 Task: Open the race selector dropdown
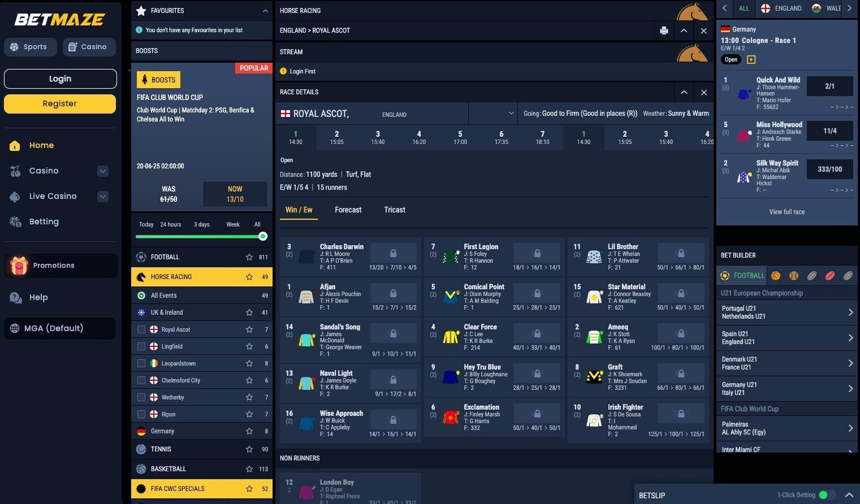(493, 114)
